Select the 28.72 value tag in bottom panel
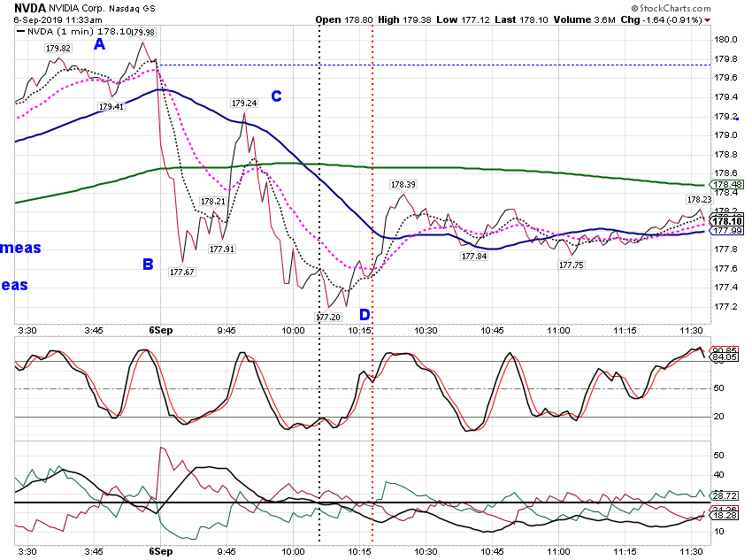Image resolution: width=752 pixels, height=560 pixels. 725,495
